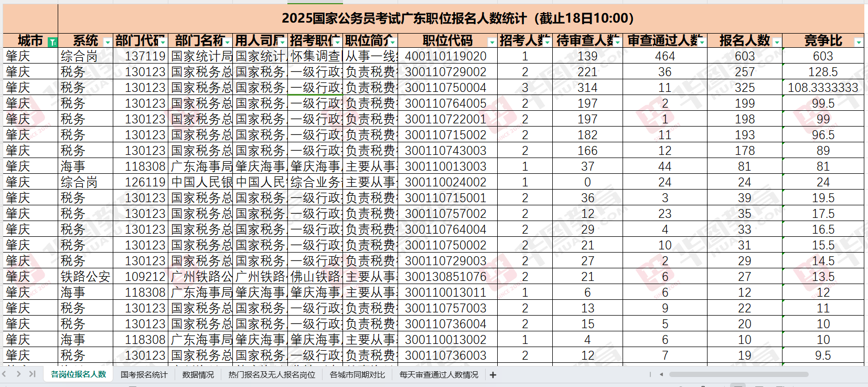Select cell with position code 300110013003
Screen dimensions: 868x387
[447, 166]
